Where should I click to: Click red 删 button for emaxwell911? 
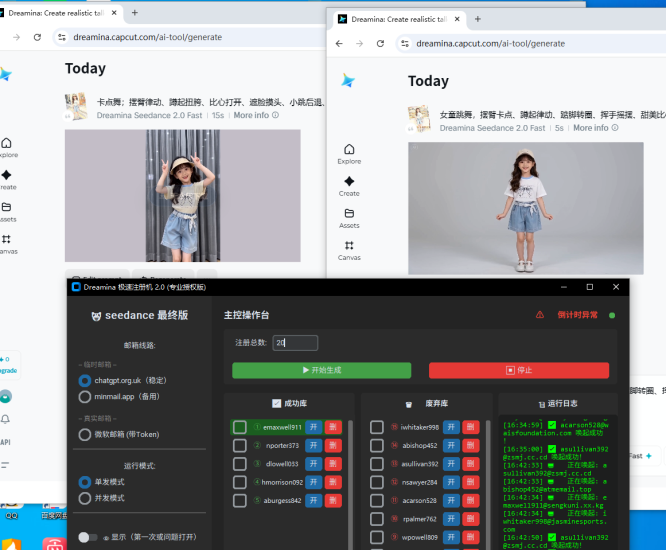click(333, 427)
